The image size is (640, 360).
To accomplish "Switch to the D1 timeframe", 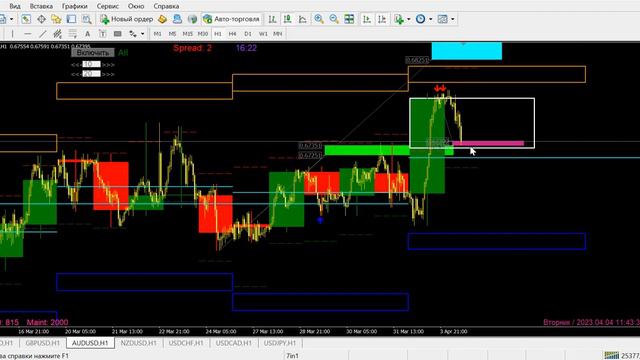I will point(248,34).
